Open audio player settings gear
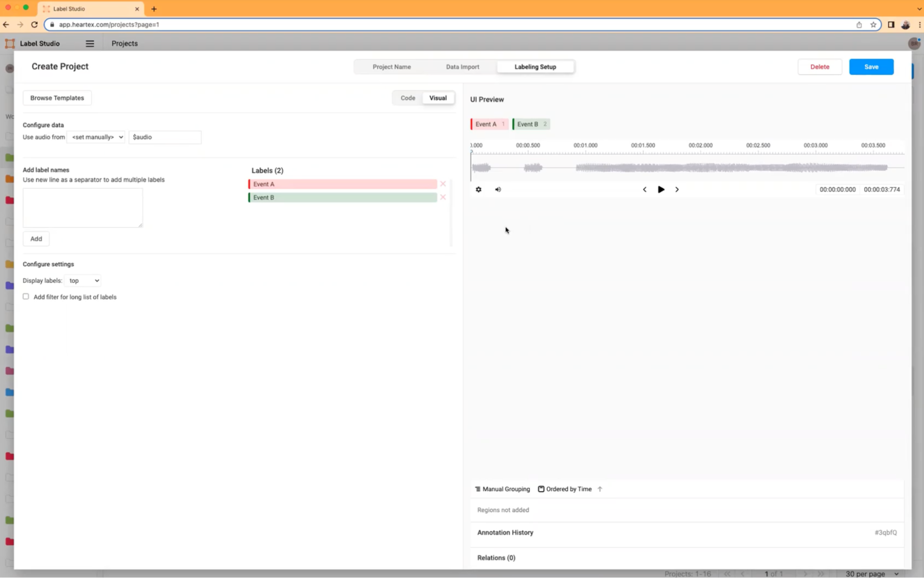The height and width of the screenshot is (578, 924). [478, 189]
